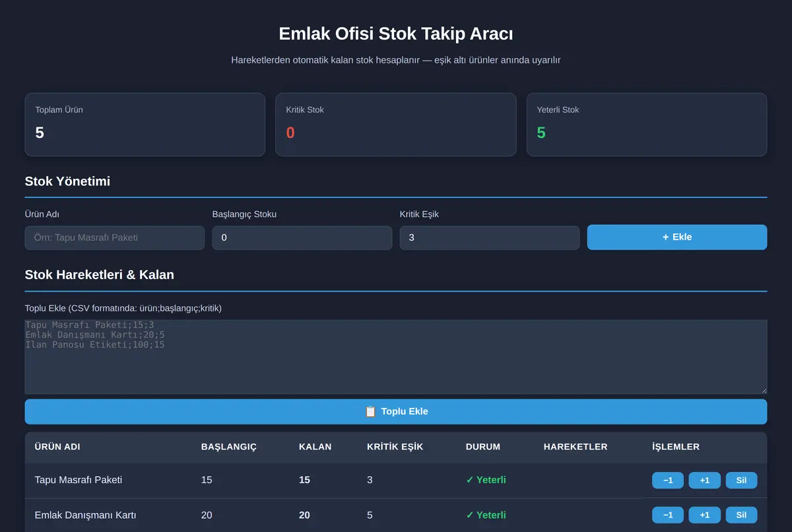The image size is (792, 532).
Task: Click the Kritik Stok summary card
Action: [x=396, y=125]
